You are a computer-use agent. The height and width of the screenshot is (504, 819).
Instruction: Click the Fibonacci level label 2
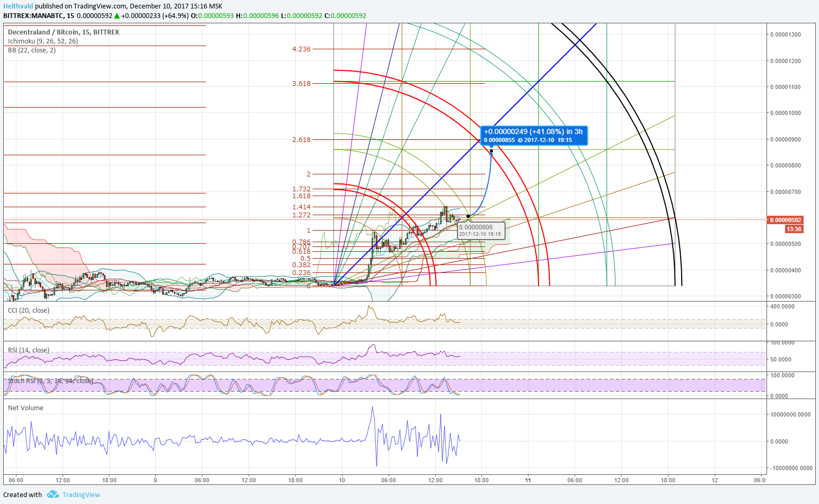coord(309,174)
